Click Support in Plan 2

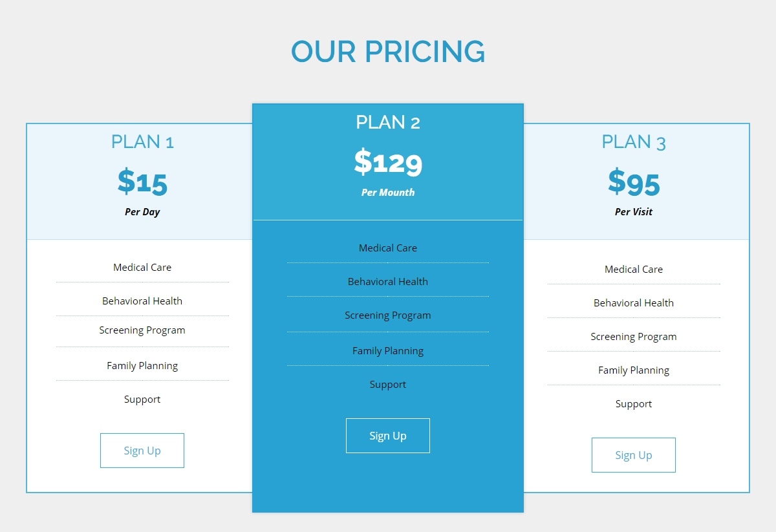coord(388,385)
